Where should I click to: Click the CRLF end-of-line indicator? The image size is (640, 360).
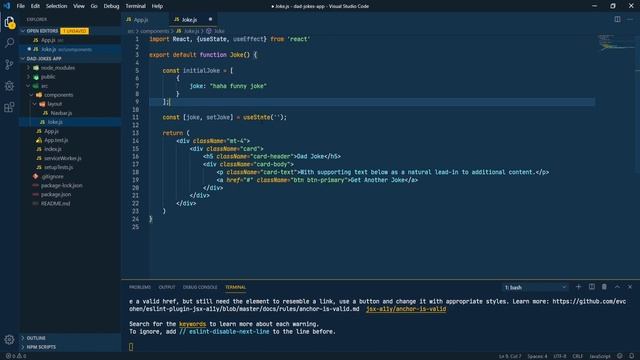[x=577, y=356]
